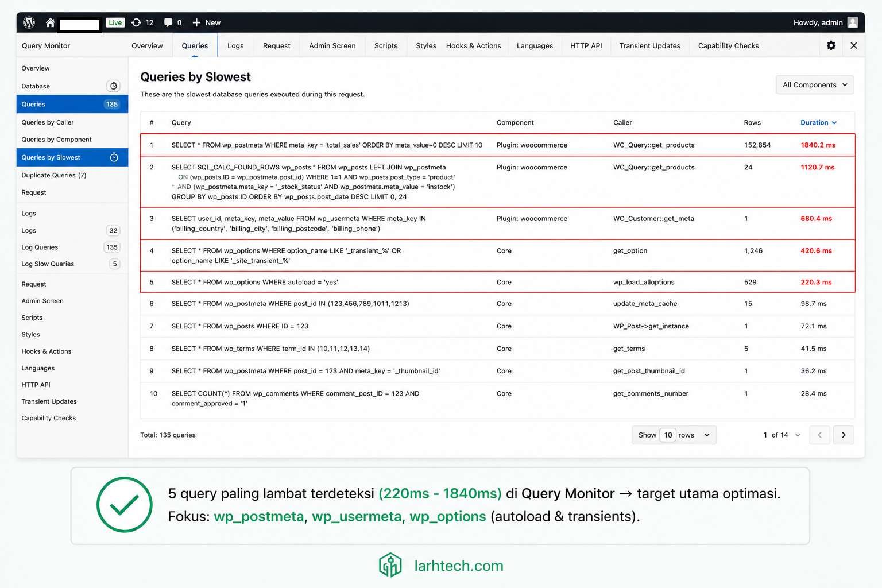Open Overview in the sidebar
Viewport: 882px width, 588px height.
[36, 68]
